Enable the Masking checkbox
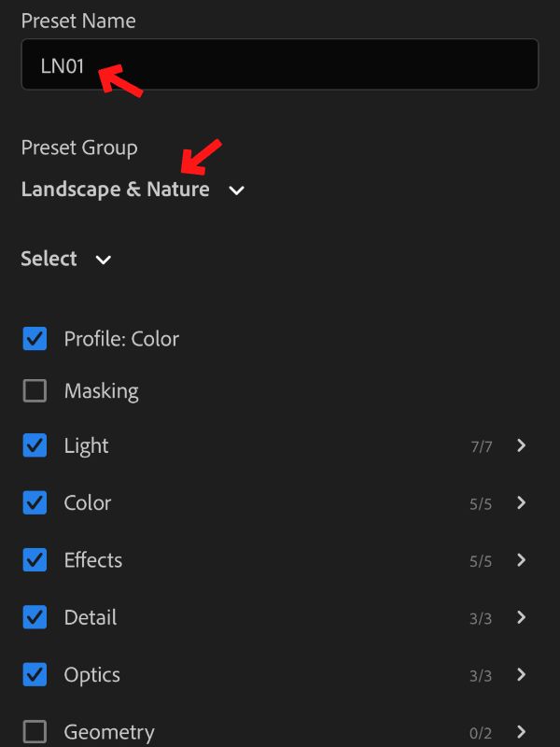Viewport: 560px width, 747px height. click(x=35, y=391)
